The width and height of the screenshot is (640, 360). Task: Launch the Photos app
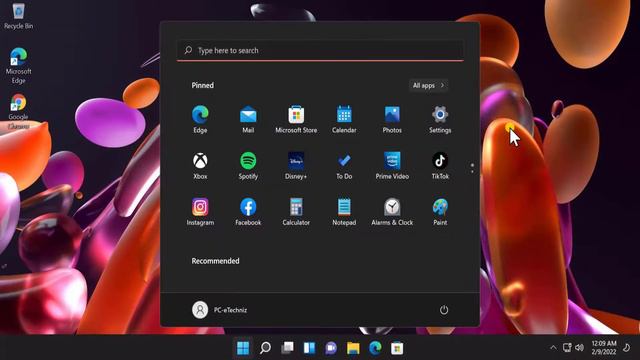tap(392, 119)
